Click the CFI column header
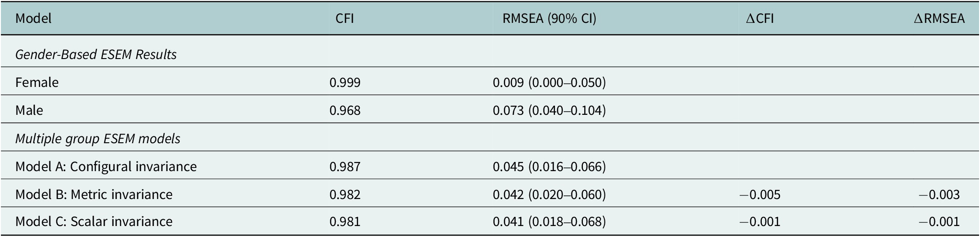 [x=345, y=18]
